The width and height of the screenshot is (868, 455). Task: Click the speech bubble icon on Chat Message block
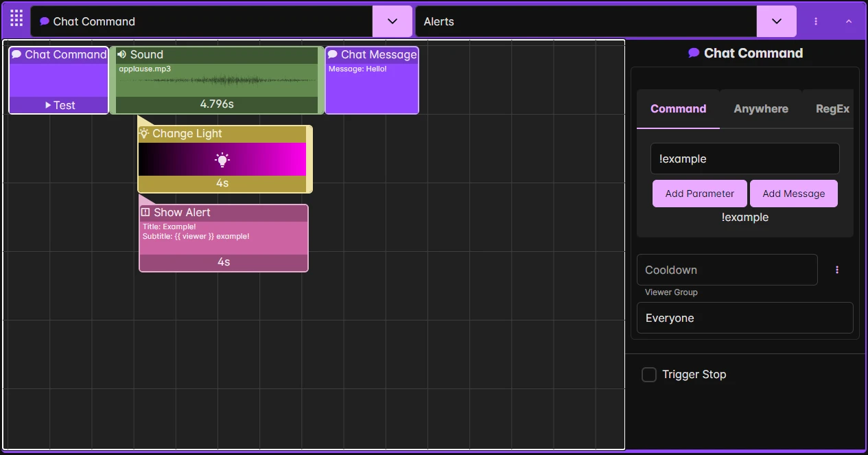pyautogui.click(x=333, y=54)
